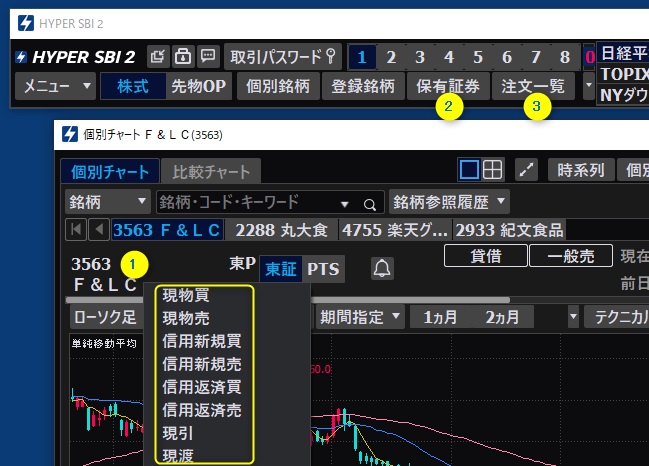649x466 pixels.
Task: Open 登録銘柄 window
Action: coord(363,86)
